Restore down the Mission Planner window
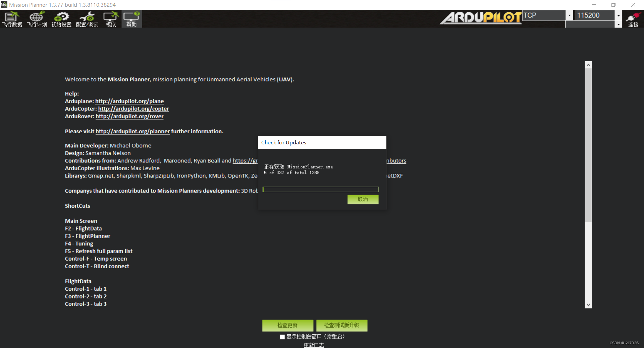This screenshot has height=348, width=644. pos(613,5)
